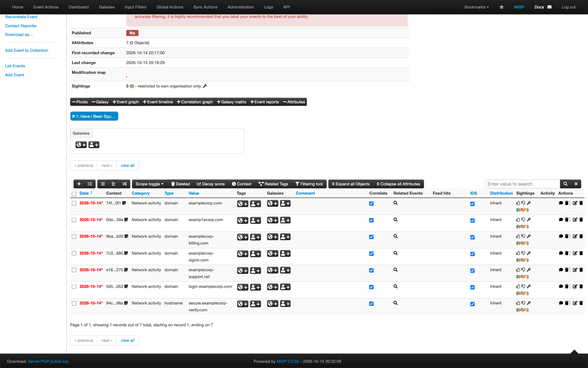Screen dimensions: 588x368
Task: Uncheck Correlate for examp1ecorp.com
Action: pyautogui.click(x=371, y=220)
